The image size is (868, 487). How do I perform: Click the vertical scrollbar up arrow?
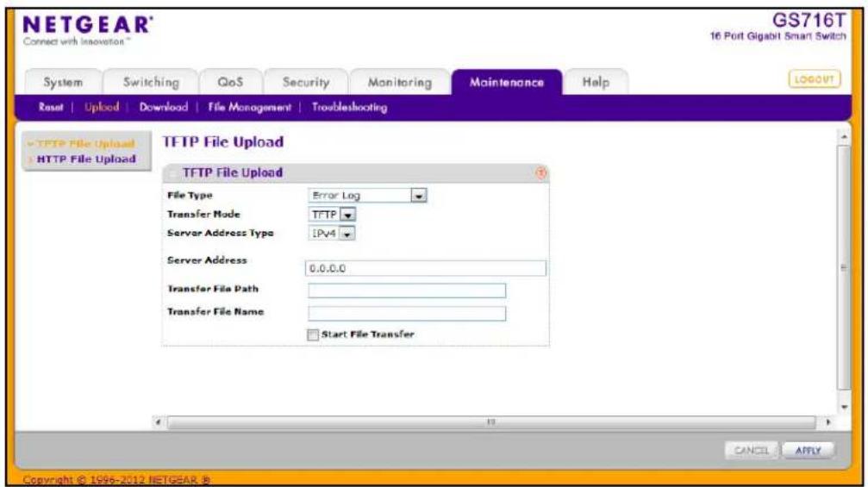tap(844, 136)
